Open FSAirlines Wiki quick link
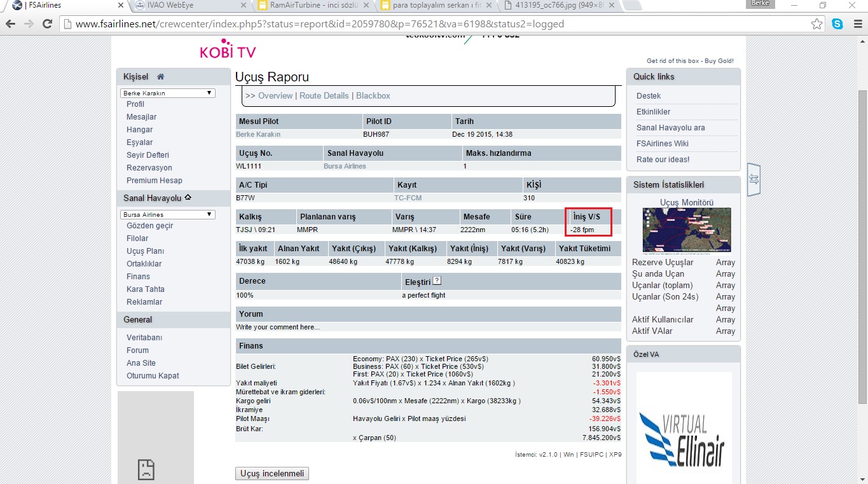 (x=663, y=144)
